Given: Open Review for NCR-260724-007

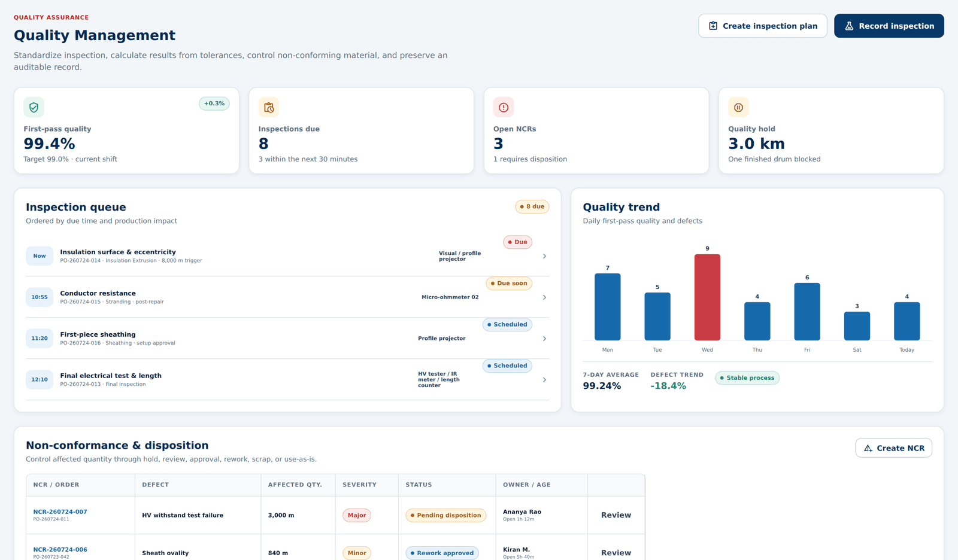Looking at the screenshot, I should click(616, 515).
